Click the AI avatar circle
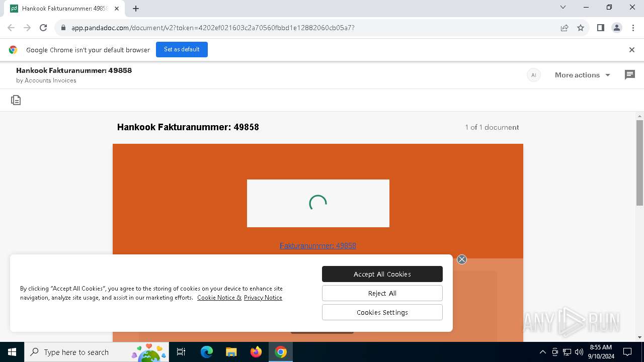Screen dimensions: 644x362 pos(534,75)
